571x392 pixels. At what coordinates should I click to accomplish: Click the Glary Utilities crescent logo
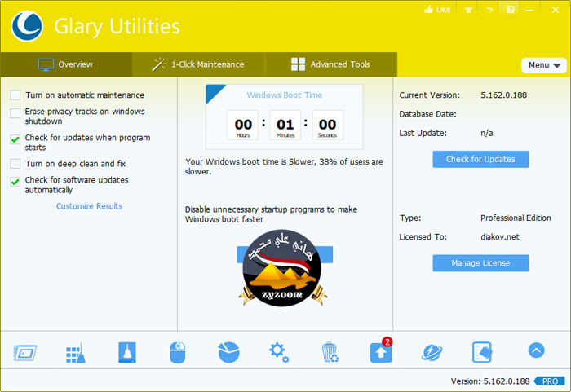point(27,26)
